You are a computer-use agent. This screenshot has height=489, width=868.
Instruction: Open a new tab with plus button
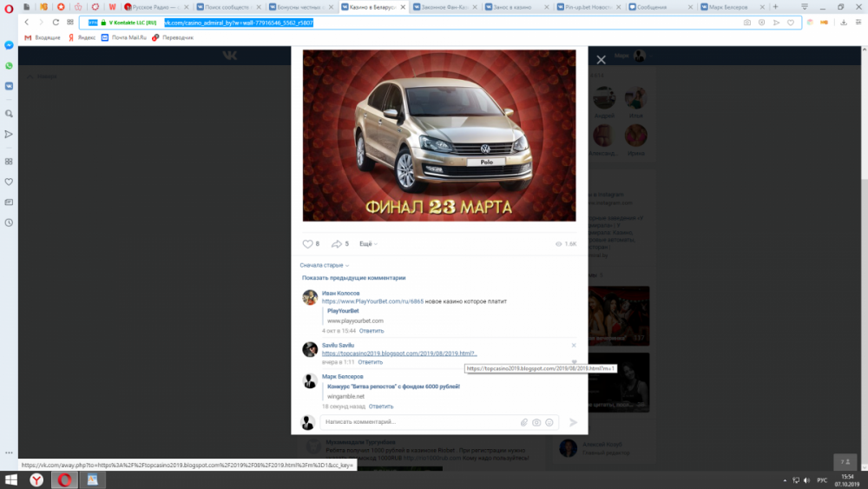tap(775, 7)
